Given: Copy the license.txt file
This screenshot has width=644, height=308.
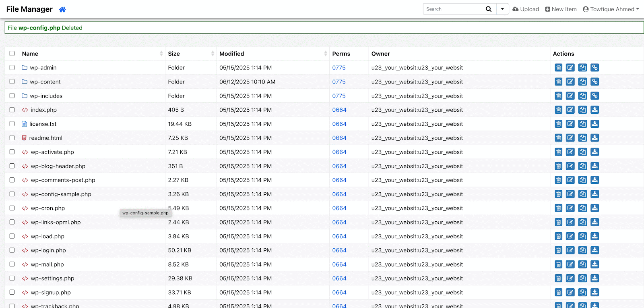Looking at the screenshot, I should pos(582,124).
